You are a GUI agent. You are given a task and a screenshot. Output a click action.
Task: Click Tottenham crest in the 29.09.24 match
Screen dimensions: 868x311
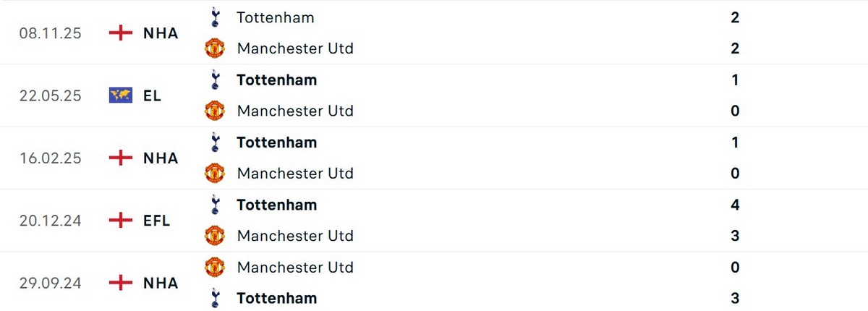coord(214,298)
